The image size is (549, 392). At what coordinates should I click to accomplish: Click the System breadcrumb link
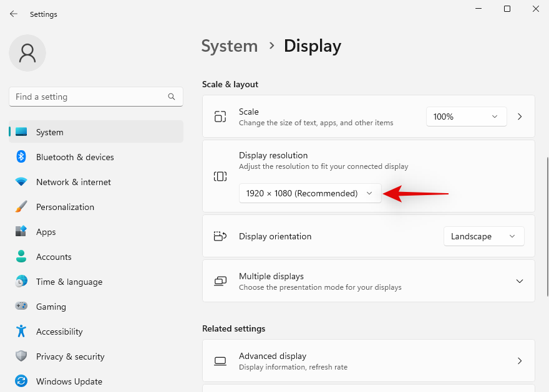click(x=230, y=45)
